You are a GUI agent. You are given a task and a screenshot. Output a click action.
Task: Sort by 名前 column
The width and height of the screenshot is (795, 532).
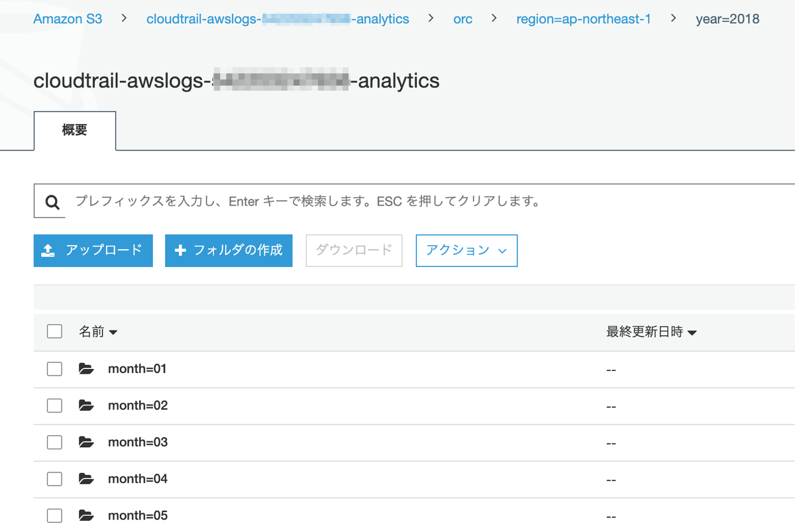[98, 332]
